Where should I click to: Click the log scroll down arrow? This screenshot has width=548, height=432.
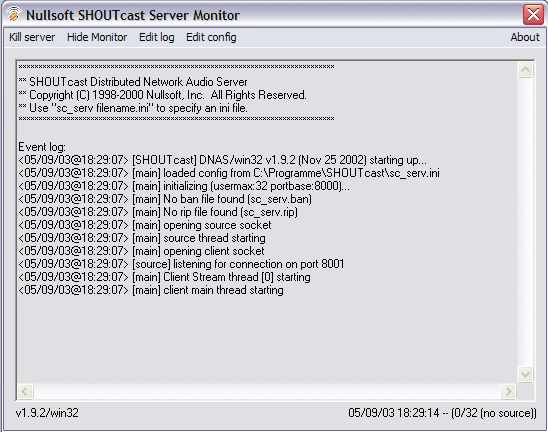(525, 375)
